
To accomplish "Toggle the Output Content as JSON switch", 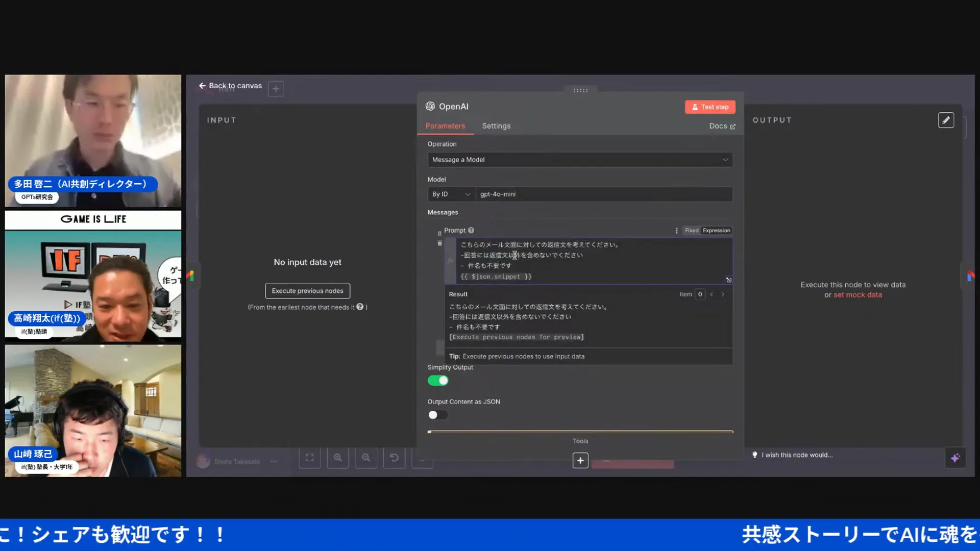I will coord(438,415).
